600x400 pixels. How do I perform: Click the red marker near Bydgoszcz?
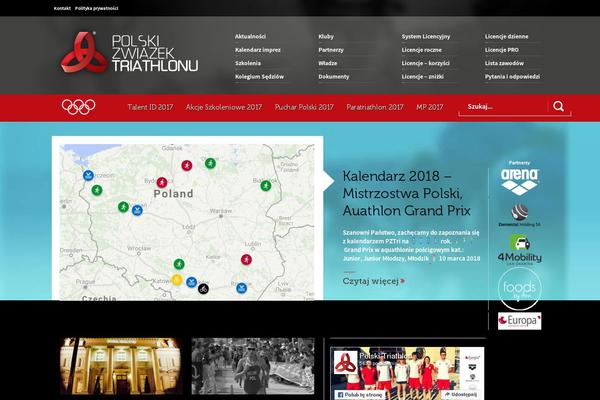pyautogui.click(x=162, y=182)
